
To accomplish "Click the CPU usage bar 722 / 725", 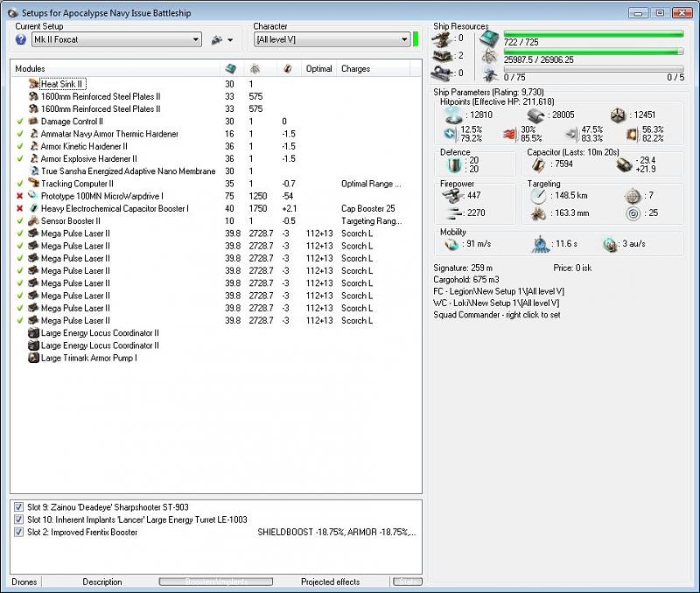I will click(593, 34).
